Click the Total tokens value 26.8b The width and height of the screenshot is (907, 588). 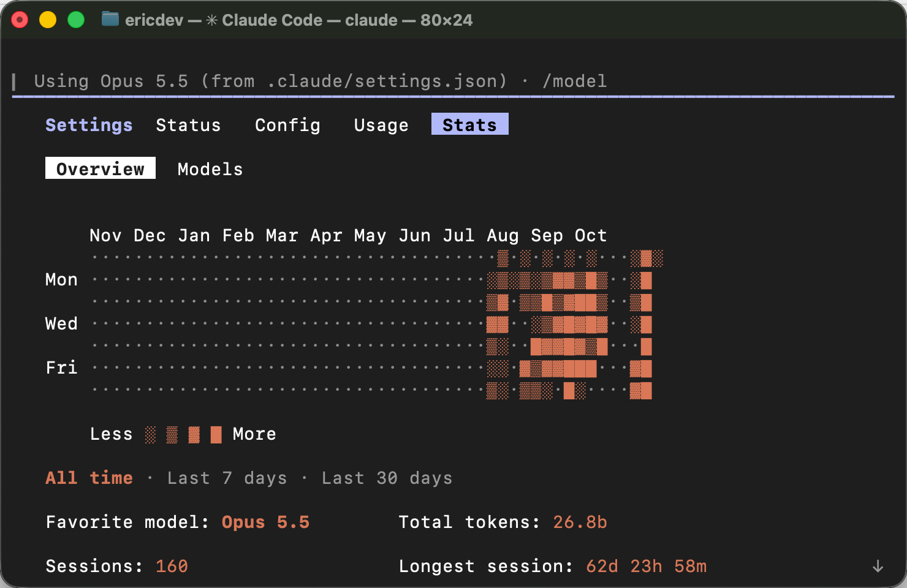coord(580,522)
